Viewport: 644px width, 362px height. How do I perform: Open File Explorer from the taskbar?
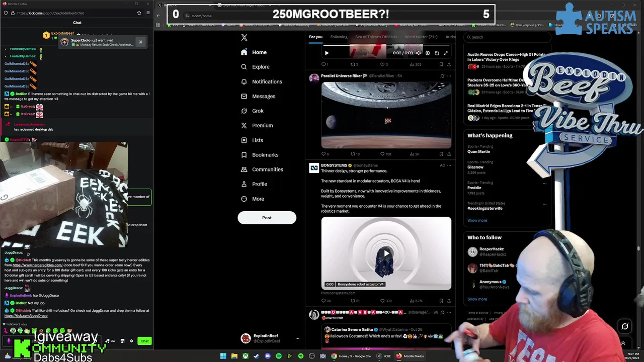[234, 356]
